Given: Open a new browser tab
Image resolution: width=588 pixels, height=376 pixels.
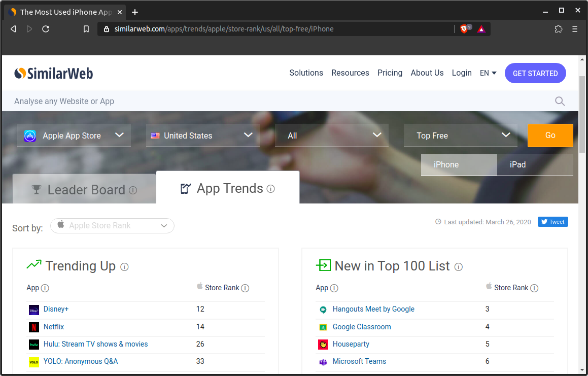Looking at the screenshot, I should 135,12.
